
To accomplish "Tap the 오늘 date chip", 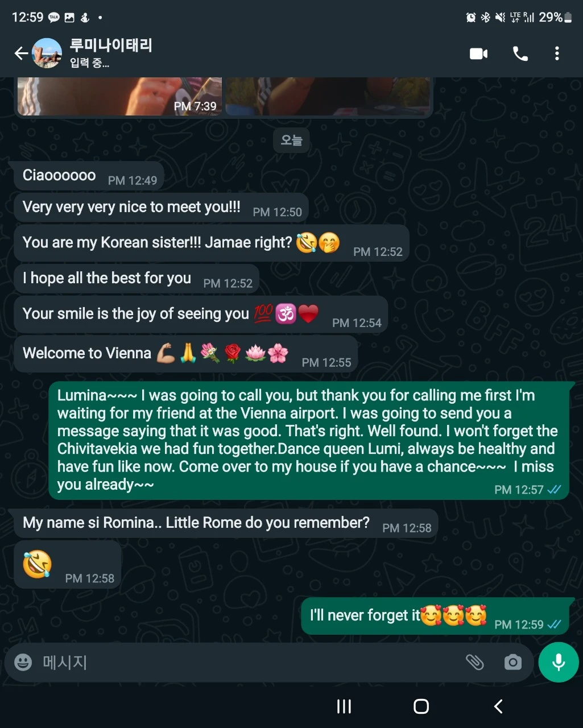I will [x=291, y=140].
